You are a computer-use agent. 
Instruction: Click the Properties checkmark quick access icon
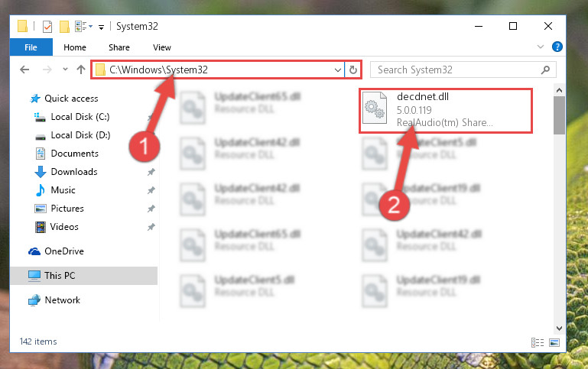(x=47, y=27)
